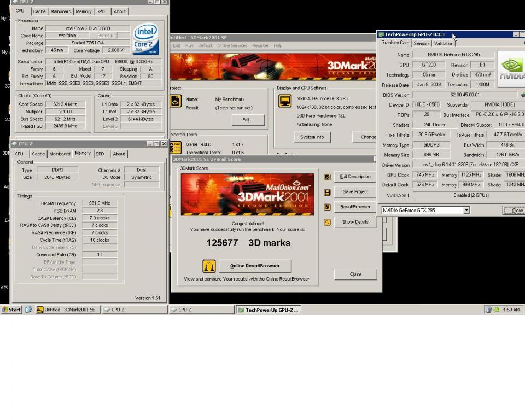This screenshot has height=420, width=525.
Task: Open the Default menu in 3DMark2001
Action: 205,45
